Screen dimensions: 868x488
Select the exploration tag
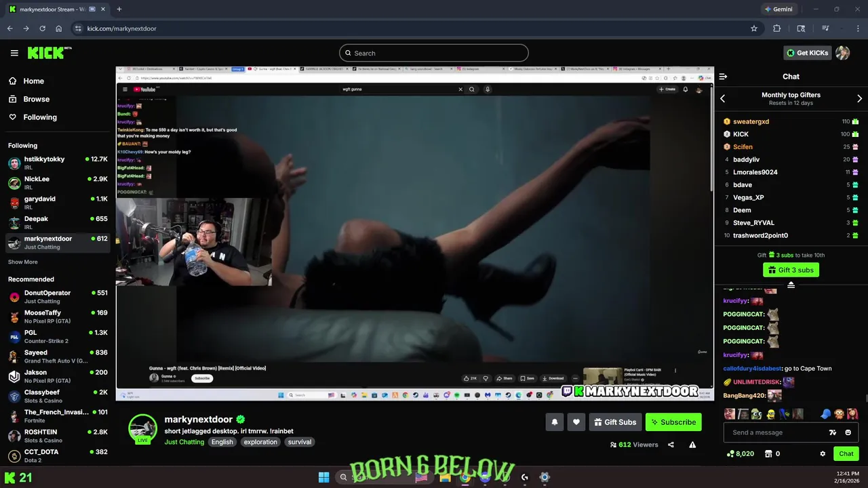(260, 442)
